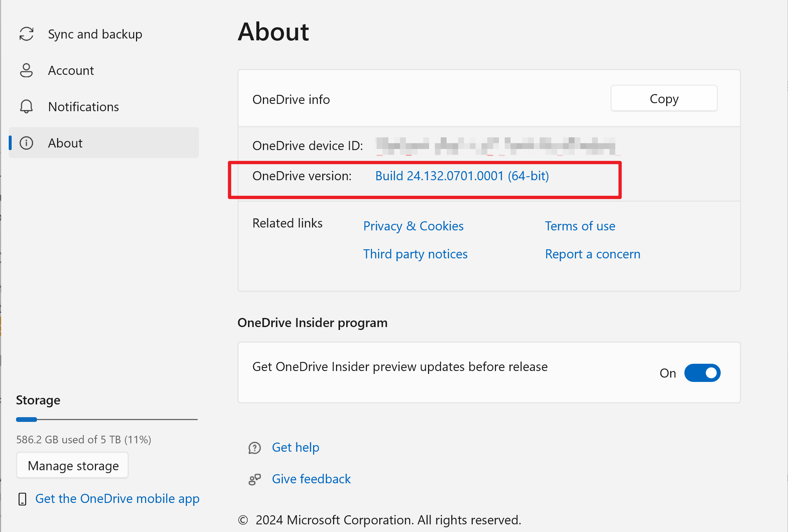Click the Give feedback link
The height and width of the screenshot is (532, 788).
click(311, 479)
